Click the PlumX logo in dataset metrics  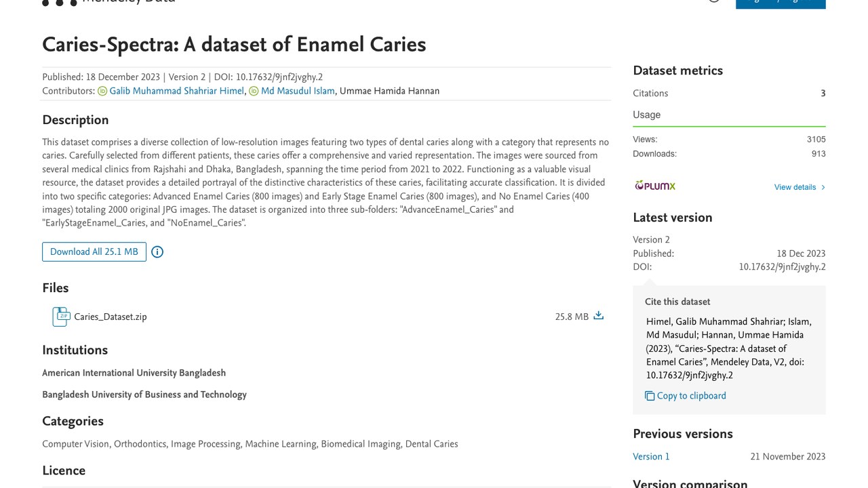[655, 186]
